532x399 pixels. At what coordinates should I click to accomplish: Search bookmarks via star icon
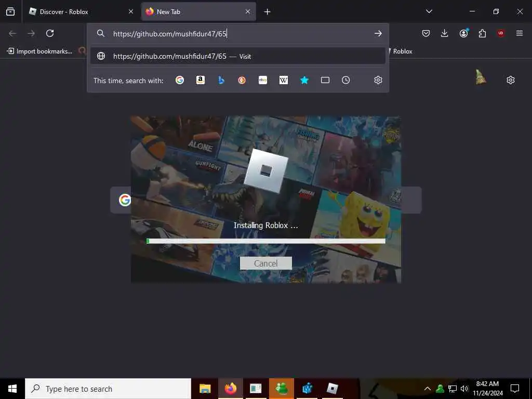[304, 80]
